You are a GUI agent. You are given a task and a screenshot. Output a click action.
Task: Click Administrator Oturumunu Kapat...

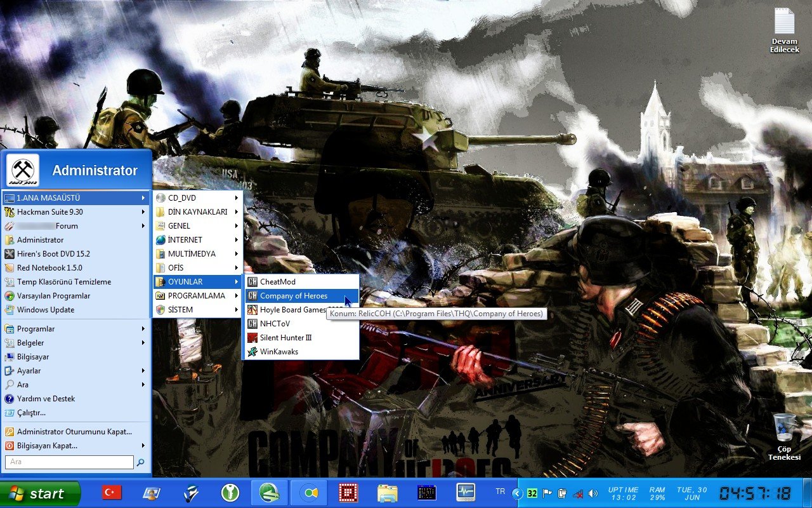tap(75, 432)
